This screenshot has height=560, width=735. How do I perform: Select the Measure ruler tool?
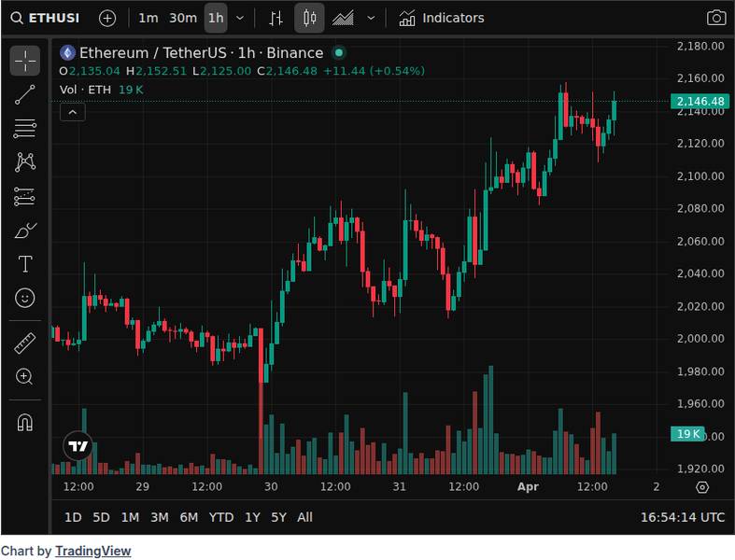(x=25, y=343)
